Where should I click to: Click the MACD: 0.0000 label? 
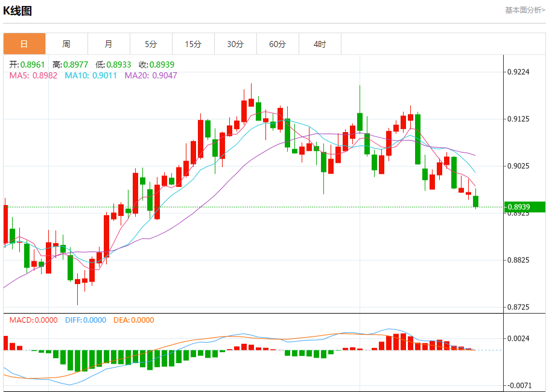pyautogui.click(x=33, y=320)
